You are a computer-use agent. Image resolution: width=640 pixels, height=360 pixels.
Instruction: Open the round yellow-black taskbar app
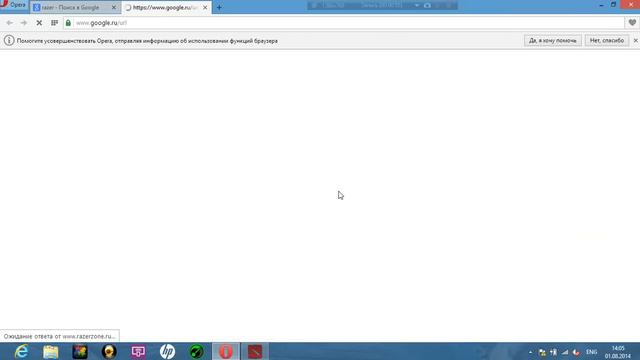pyautogui.click(x=109, y=351)
